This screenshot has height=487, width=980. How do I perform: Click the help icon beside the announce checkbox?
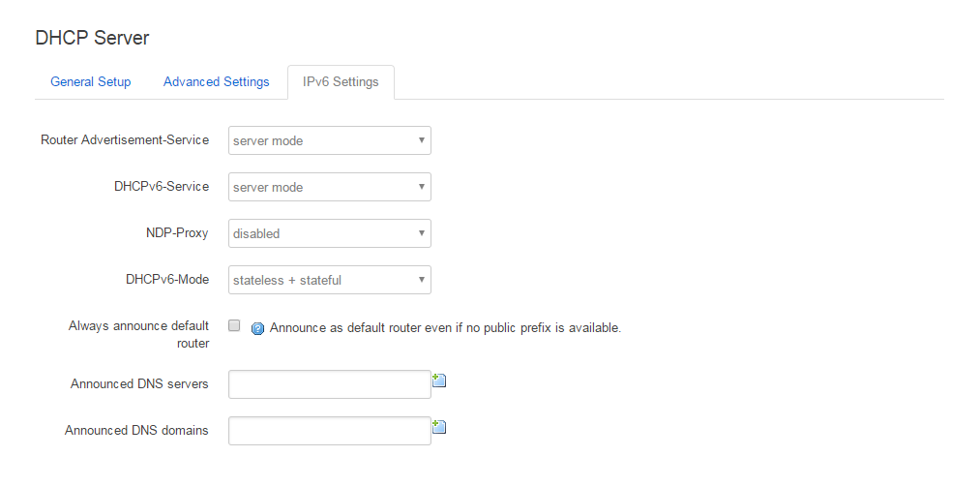[257, 328]
